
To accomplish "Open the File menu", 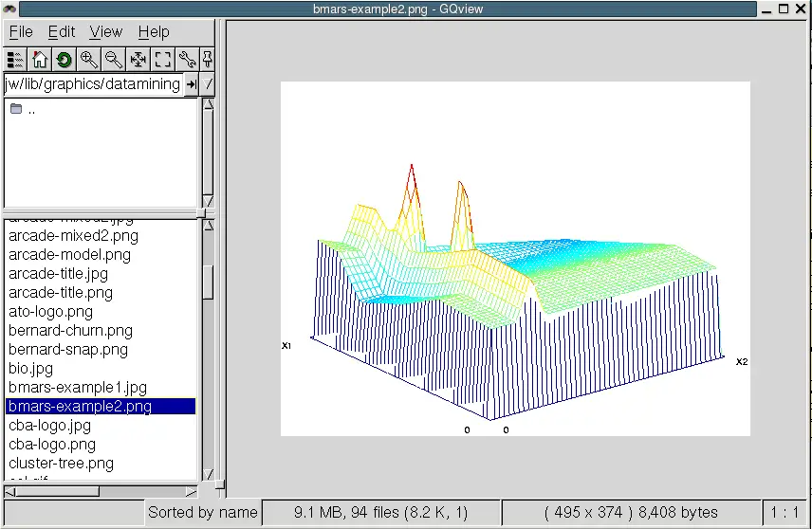I will (x=21, y=32).
